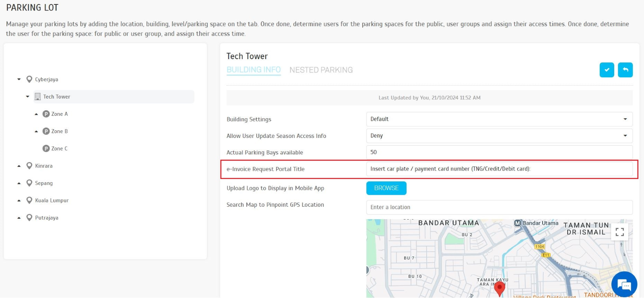Click the blue undo arrow button
644x298 pixels.
[x=625, y=70]
